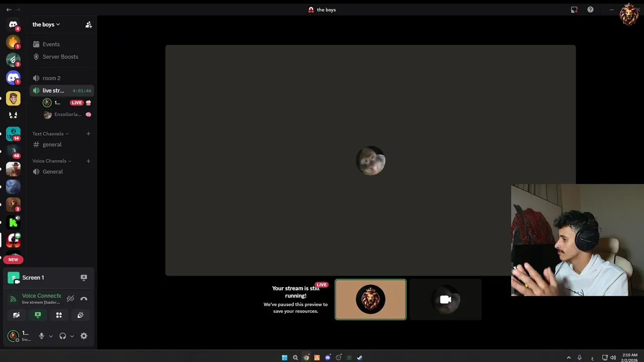Open Discord direct messages home icon
The height and width of the screenshot is (362, 644).
(13, 24)
